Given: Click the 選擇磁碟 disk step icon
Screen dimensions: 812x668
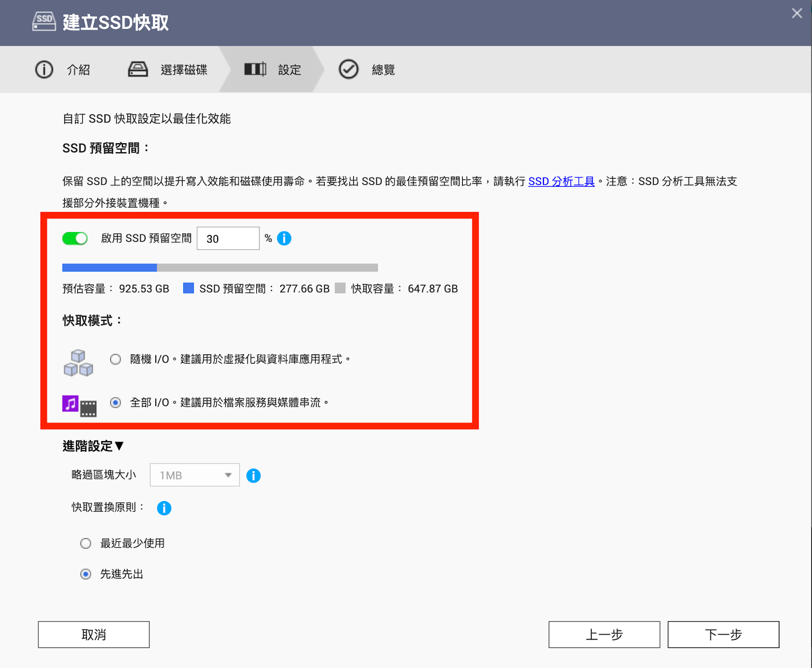Looking at the screenshot, I should point(138,70).
